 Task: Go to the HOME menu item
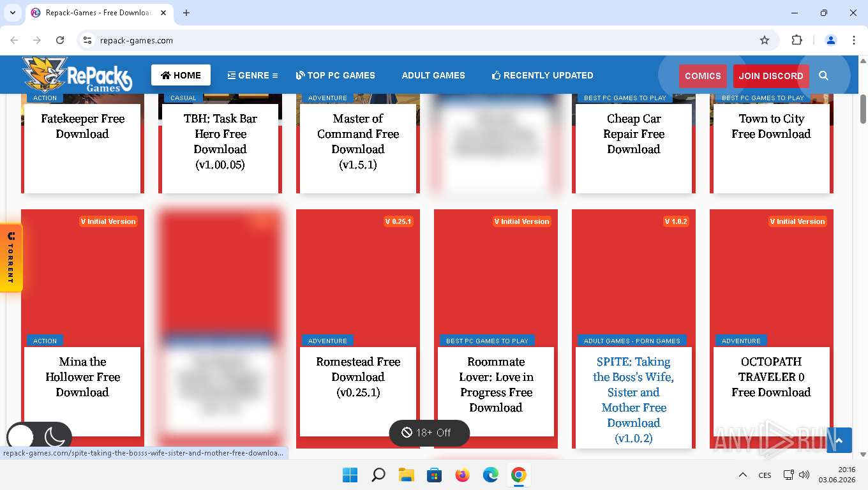(x=181, y=75)
